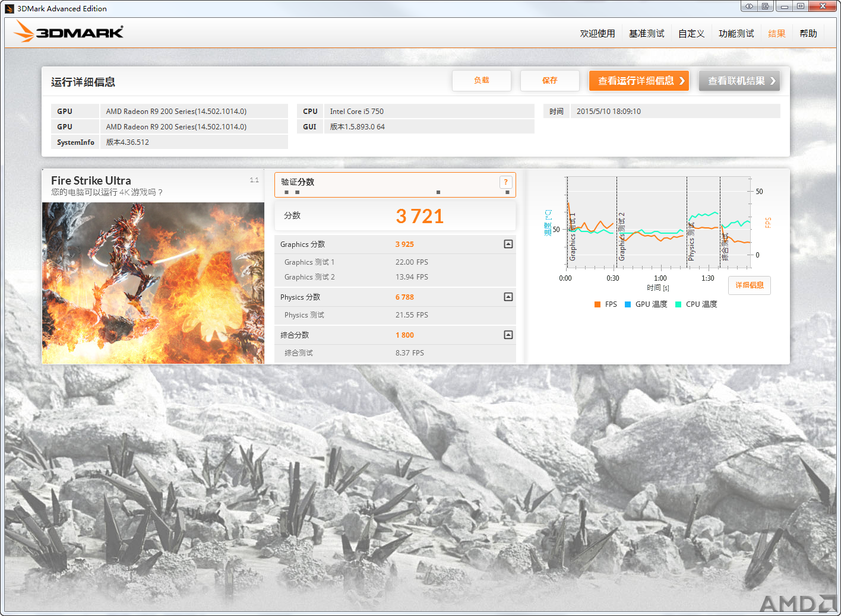Screen dimensions: 841x616
Task: Click the 保存 button
Action: tap(550, 81)
